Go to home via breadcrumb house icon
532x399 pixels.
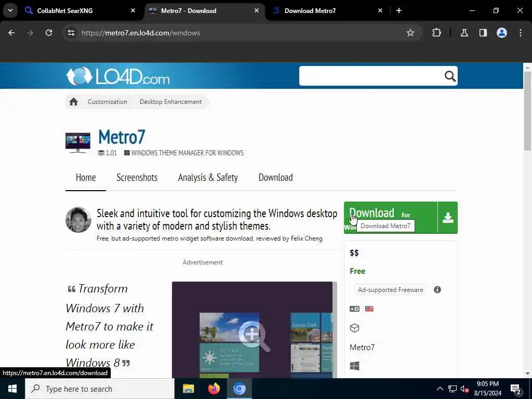coord(74,102)
